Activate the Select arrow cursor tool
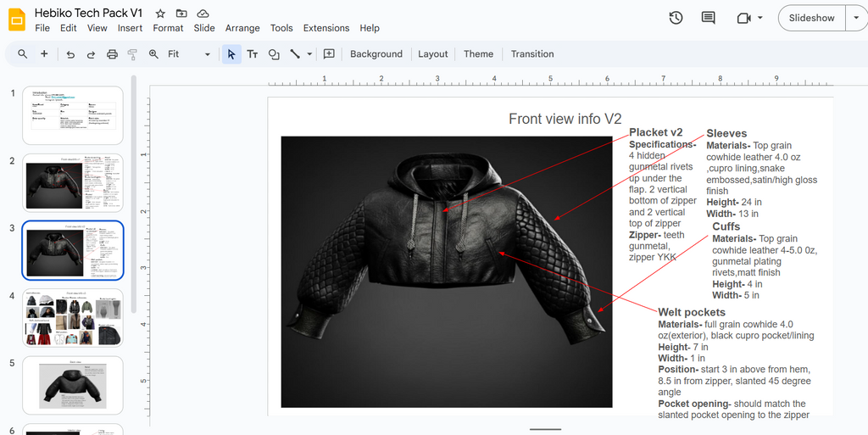 [231, 54]
